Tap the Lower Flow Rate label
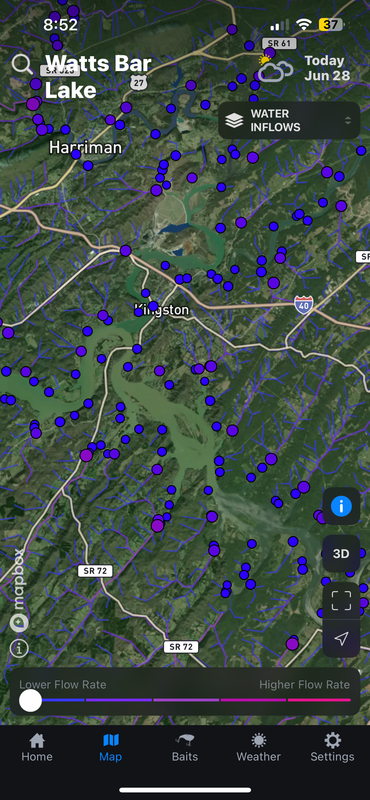 [x=63, y=685]
